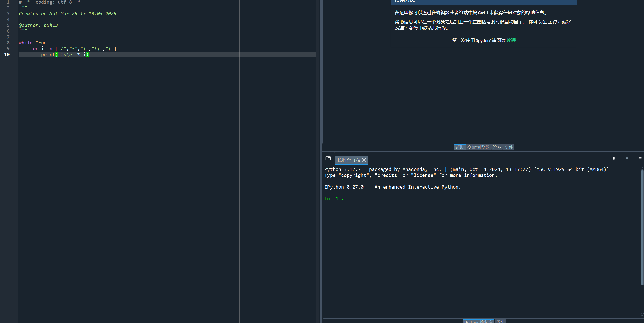This screenshot has height=323, width=644.
Task: Open the 文件 files tab
Action: click(509, 147)
